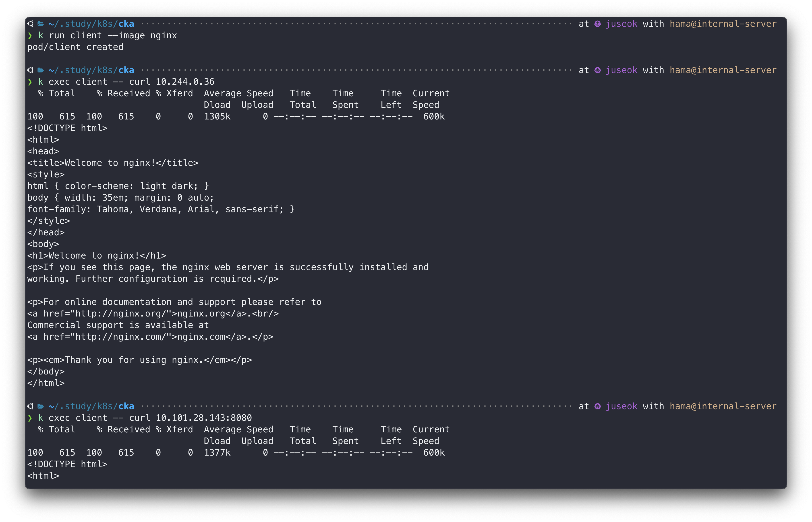This screenshot has width=812, height=522.
Task: Click the purple 'juseok' context on the topmost prompt
Action: pyautogui.click(x=621, y=24)
